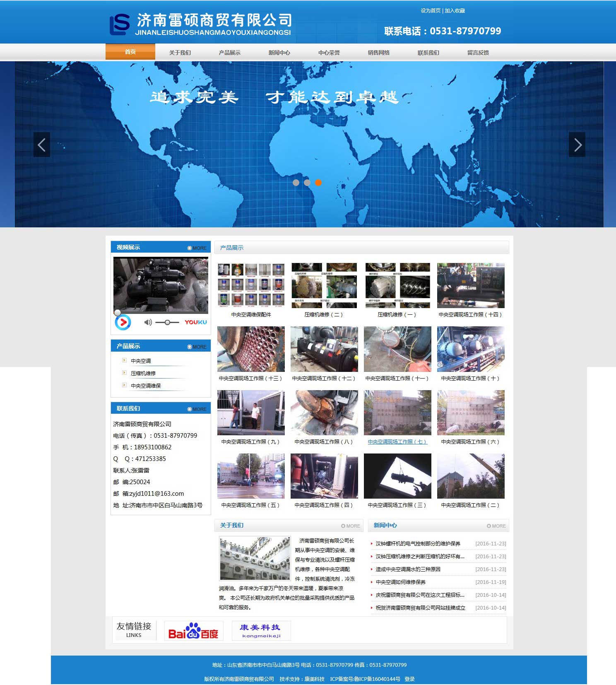This screenshot has width=616, height=685.
Task: Select the first banner slide dot
Action: [296, 183]
